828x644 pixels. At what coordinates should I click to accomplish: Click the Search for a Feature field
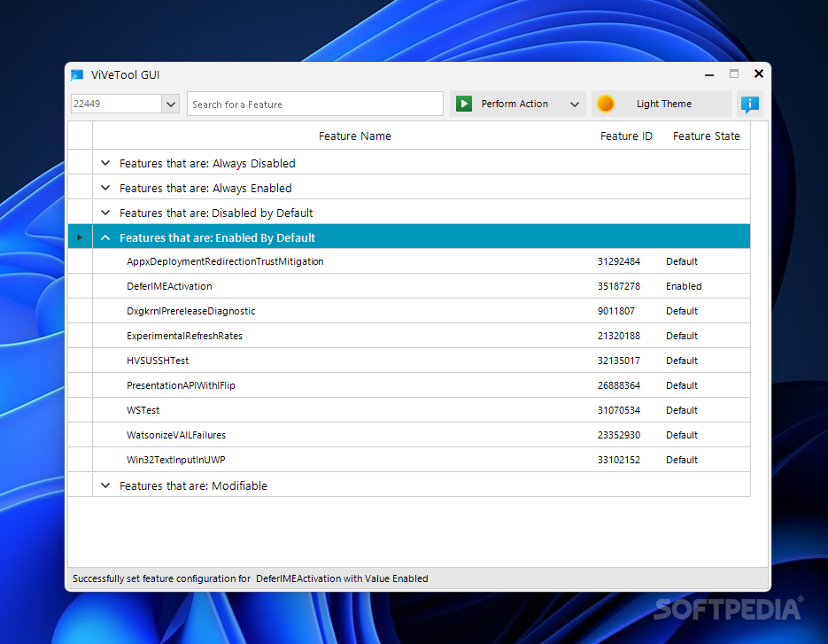point(315,104)
